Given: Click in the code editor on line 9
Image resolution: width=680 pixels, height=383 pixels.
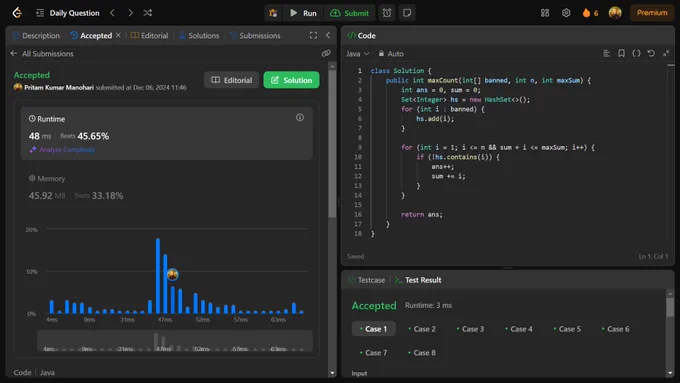Looking at the screenshot, I should tap(498, 147).
